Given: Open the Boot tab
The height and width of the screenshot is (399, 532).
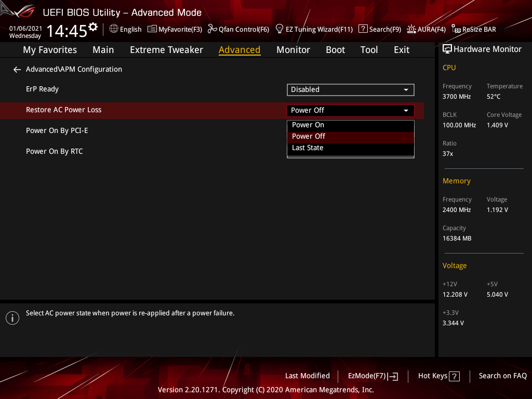Looking at the screenshot, I should point(335,50).
